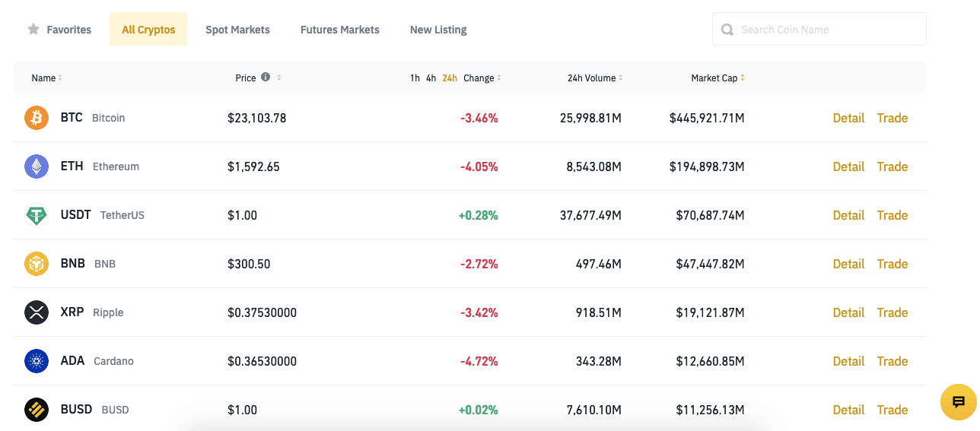Switch to Futures Markets tab
This screenshot has width=980, height=431.
pyautogui.click(x=340, y=30)
